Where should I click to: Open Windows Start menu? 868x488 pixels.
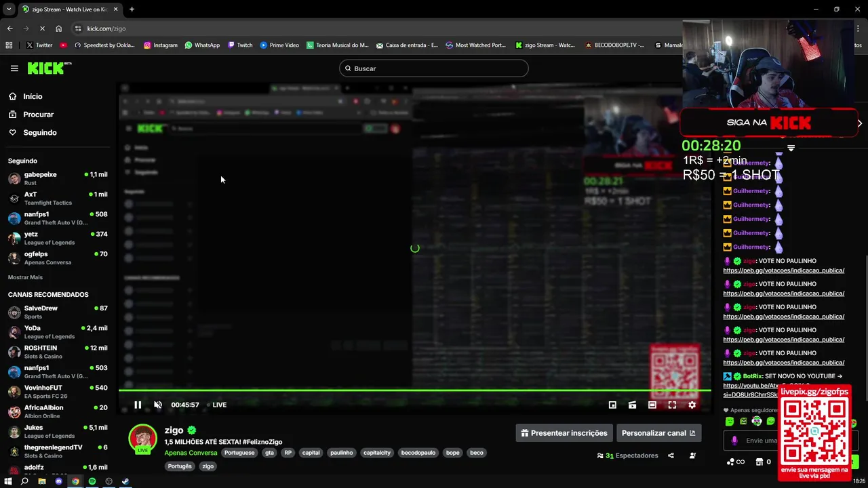click(x=7, y=481)
